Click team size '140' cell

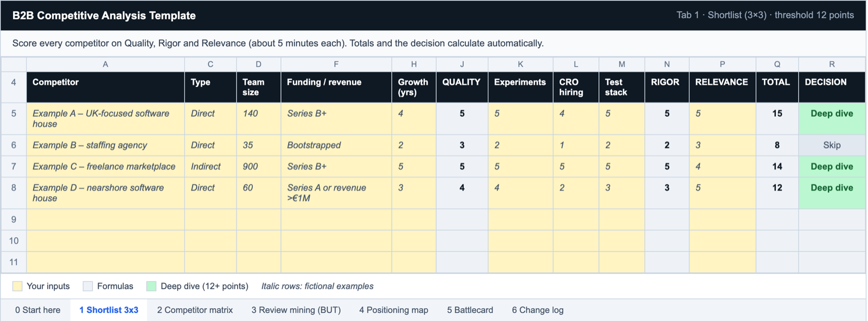[259, 118]
